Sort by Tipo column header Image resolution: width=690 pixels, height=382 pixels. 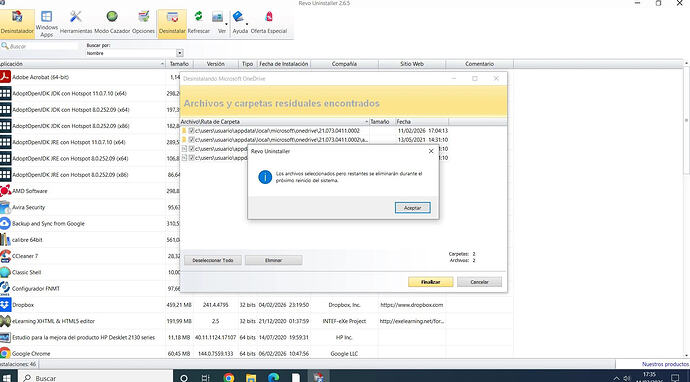(248, 64)
